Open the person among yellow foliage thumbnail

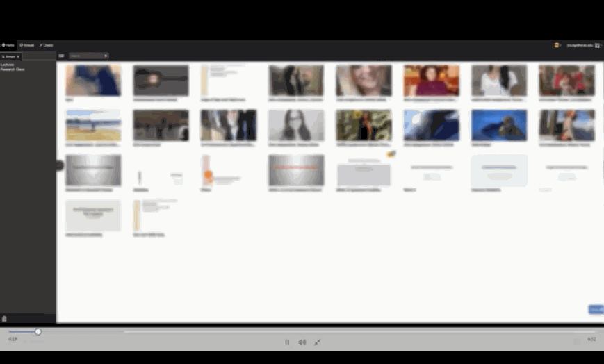point(364,125)
